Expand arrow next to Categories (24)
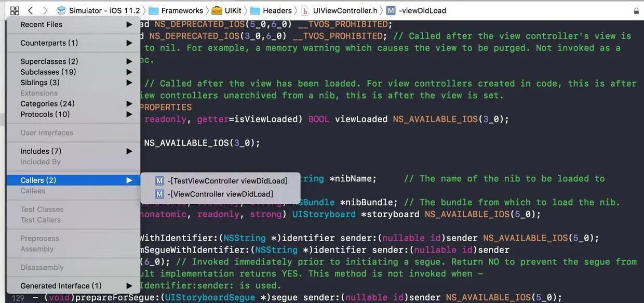Image resolution: width=644 pixels, height=303 pixels. 129,103
